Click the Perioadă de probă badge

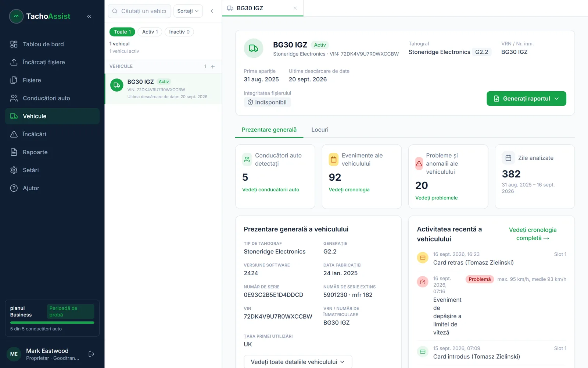click(71, 311)
